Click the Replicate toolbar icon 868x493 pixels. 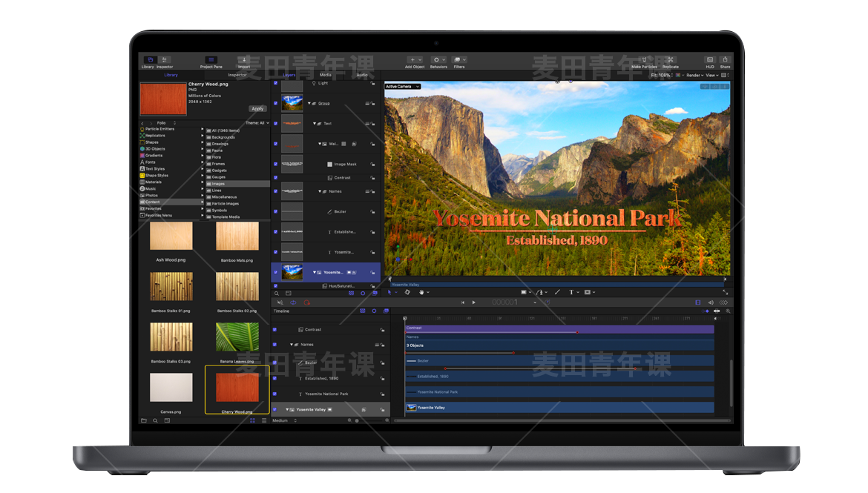pyautogui.click(x=671, y=60)
